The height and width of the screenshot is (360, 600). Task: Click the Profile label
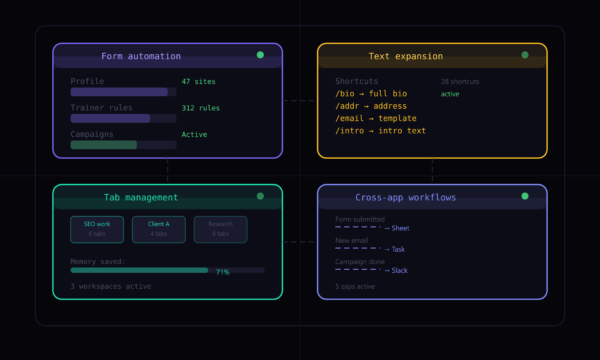click(x=87, y=81)
